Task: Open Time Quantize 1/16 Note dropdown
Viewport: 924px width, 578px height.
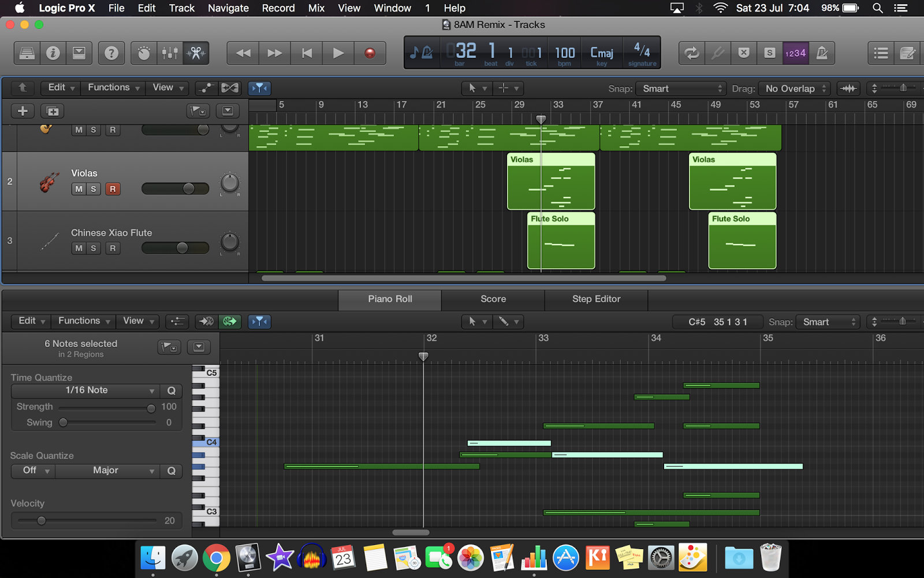Action: [x=85, y=391]
